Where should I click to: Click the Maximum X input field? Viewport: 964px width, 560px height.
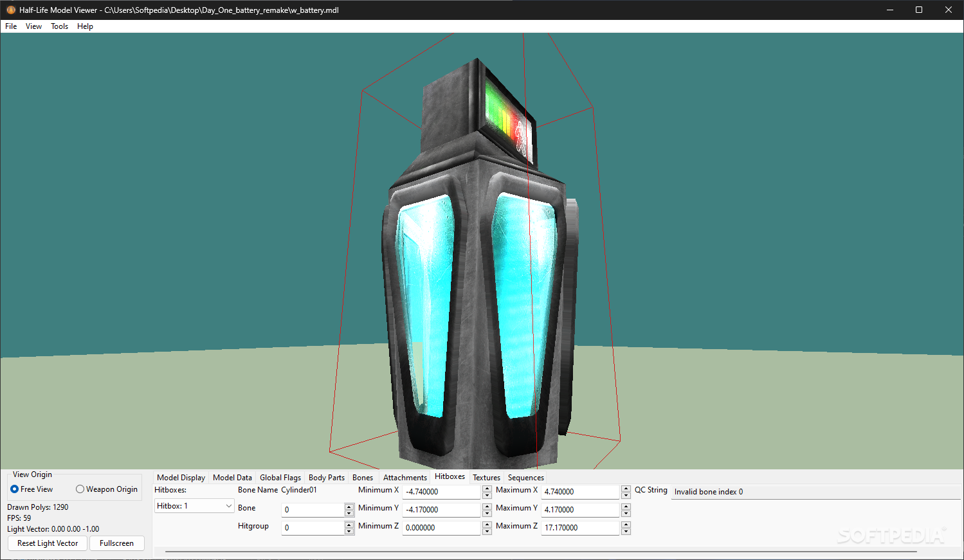pos(581,492)
